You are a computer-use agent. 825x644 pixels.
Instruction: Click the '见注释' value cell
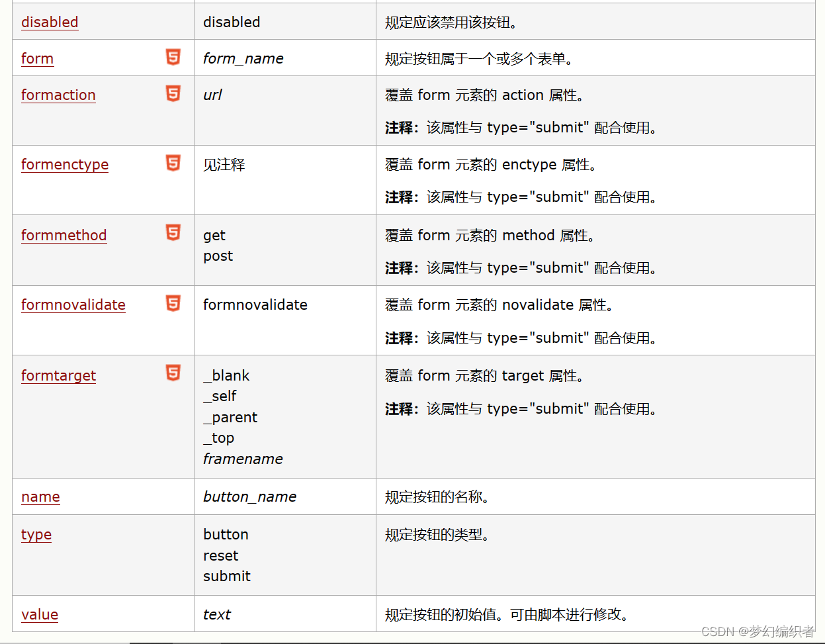(x=224, y=165)
